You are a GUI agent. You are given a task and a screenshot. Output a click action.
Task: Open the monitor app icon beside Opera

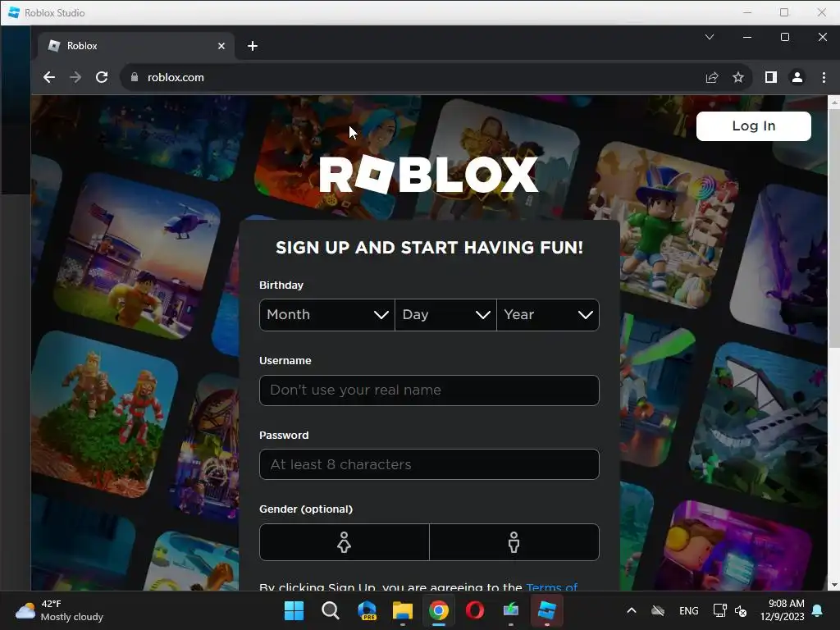click(x=511, y=610)
